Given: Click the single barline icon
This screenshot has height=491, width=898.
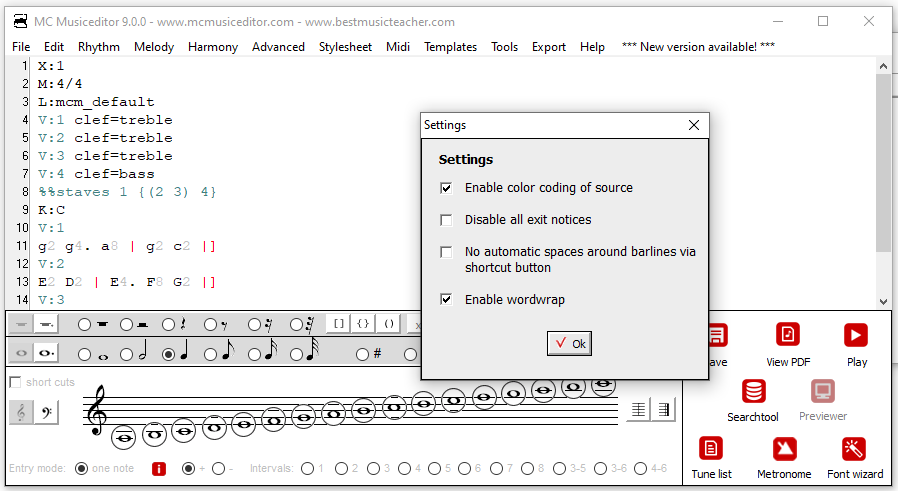Looking at the screenshot, I should (x=638, y=409).
